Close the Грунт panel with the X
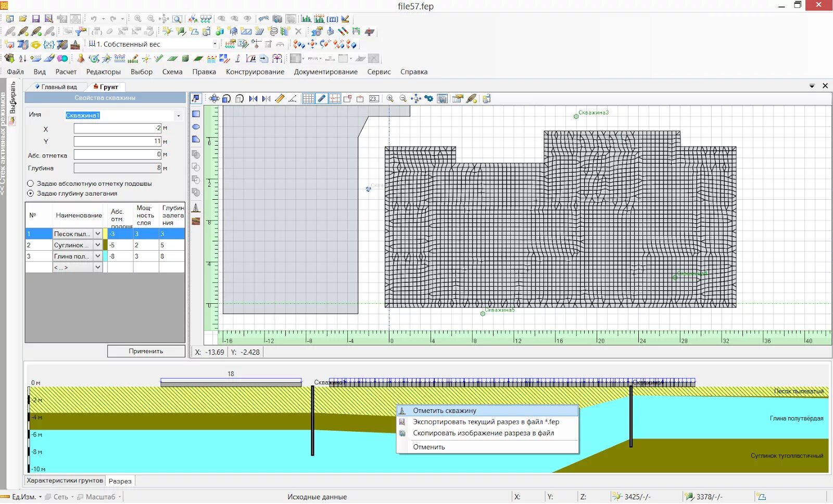The height and width of the screenshot is (504, 833). [x=825, y=86]
